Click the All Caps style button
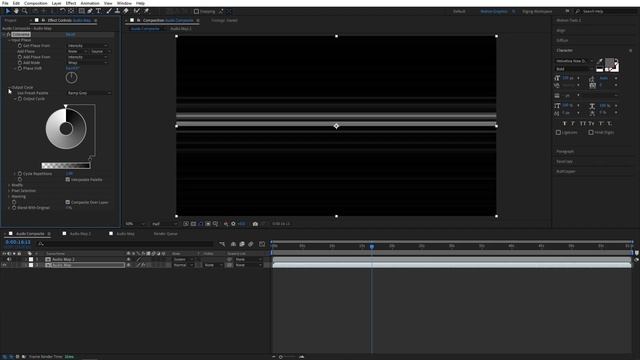Image resolution: width=640 pixels, height=360 pixels. (x=582, y=123)
